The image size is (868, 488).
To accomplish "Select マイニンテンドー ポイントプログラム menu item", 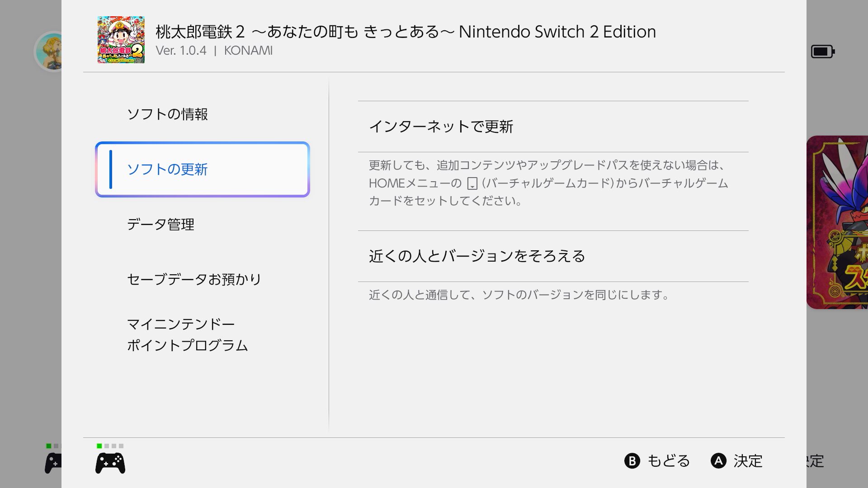I will click(x=187, y=335).
